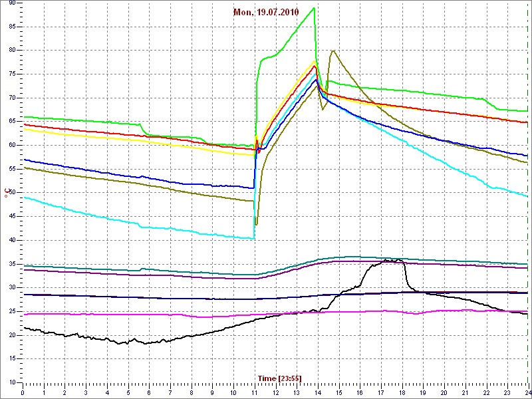Screen dimensions: 532x399
Task: Click hour 17 on the time axis
Action: (x=380, y=392)
